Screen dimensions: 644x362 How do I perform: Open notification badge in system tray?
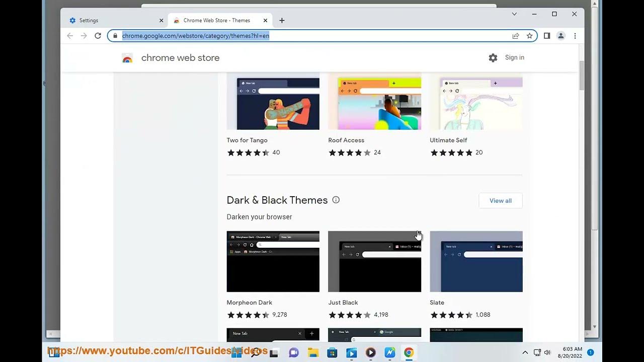591,352
